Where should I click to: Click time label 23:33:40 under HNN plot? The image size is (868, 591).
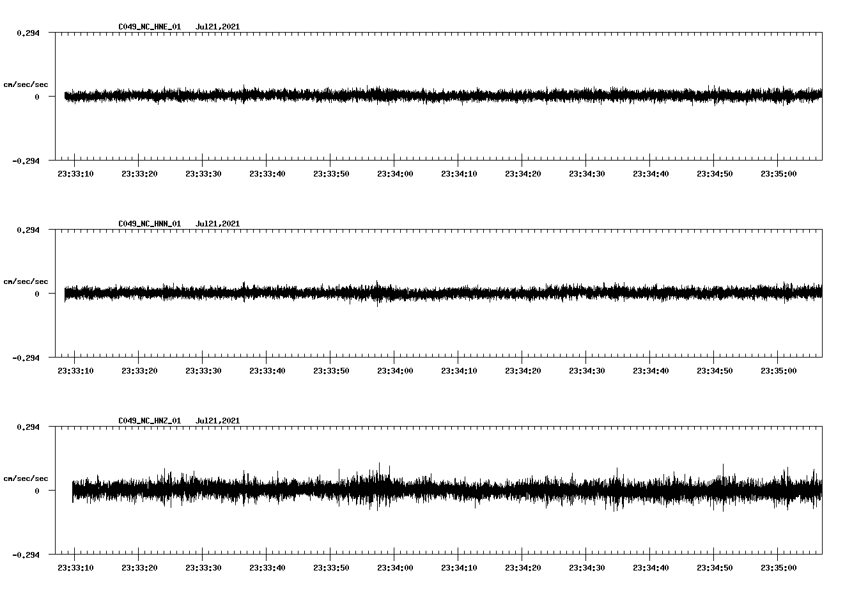coord(267,370)
